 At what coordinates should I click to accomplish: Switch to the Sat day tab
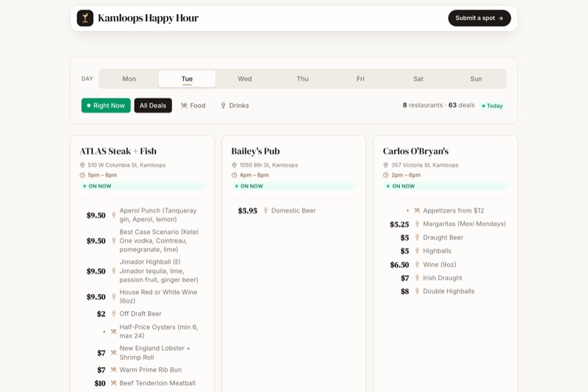[x=418, y=79]
